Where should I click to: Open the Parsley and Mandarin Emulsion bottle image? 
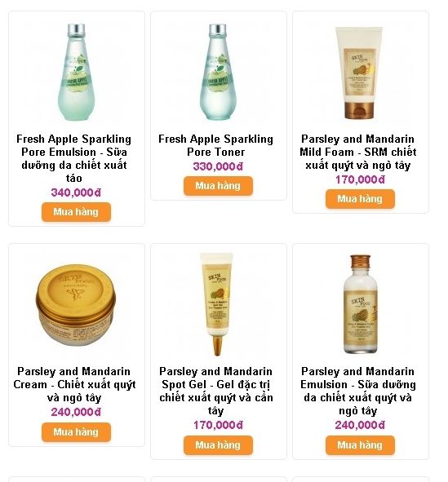pos(360,305)
